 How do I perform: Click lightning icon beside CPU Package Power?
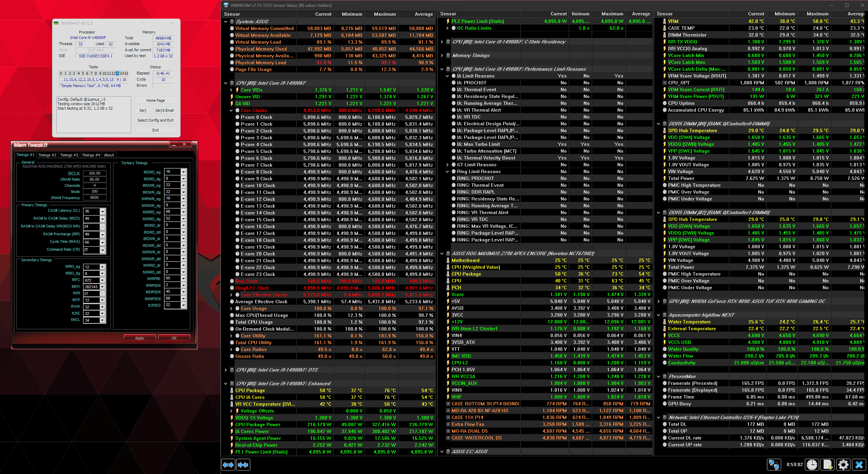click(232, 424)
